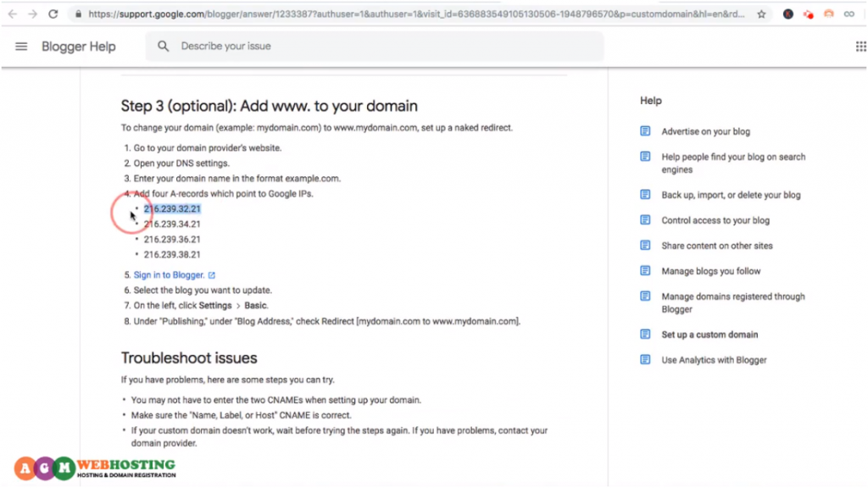Screen dimensions: 868x488
Task: Click the external-link icon after Sign in to Blogger
Action: tap(211, 275)
